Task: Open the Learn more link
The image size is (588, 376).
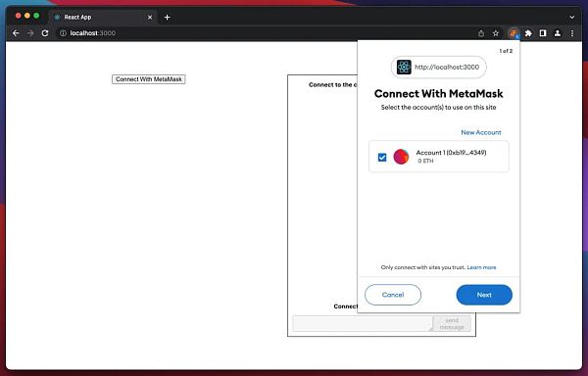Action: pos(481,267)
